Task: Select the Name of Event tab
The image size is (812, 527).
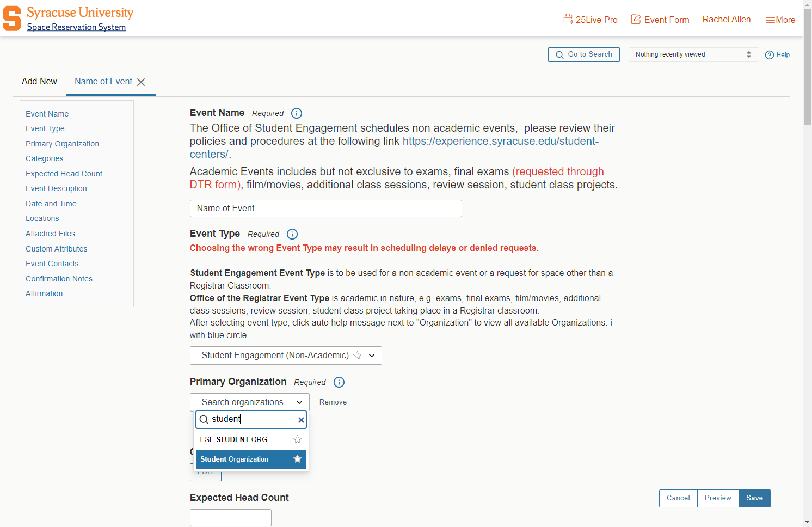Action: [103, 82]
